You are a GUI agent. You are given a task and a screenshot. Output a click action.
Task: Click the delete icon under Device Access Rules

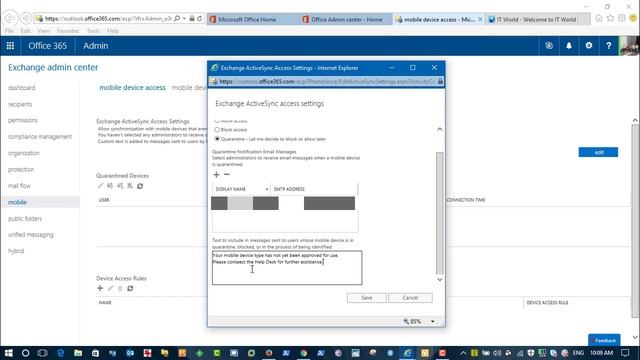click(x=120, y=288)
